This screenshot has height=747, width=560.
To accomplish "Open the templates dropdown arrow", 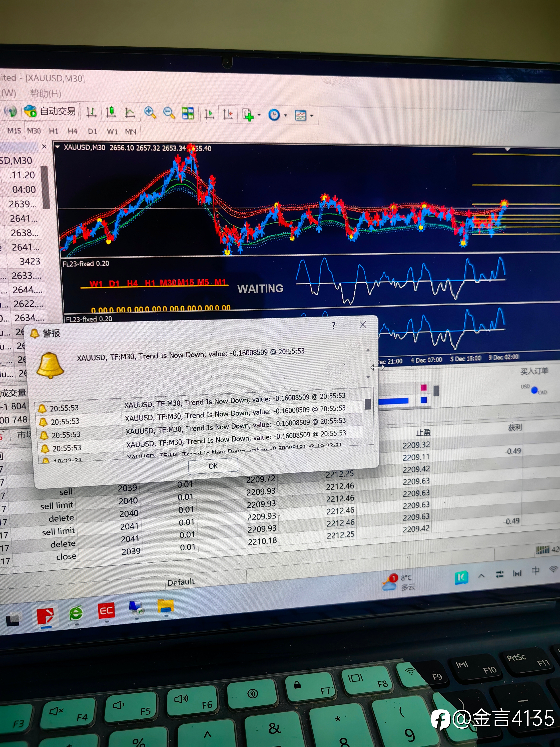I will [x=312, y=116].
